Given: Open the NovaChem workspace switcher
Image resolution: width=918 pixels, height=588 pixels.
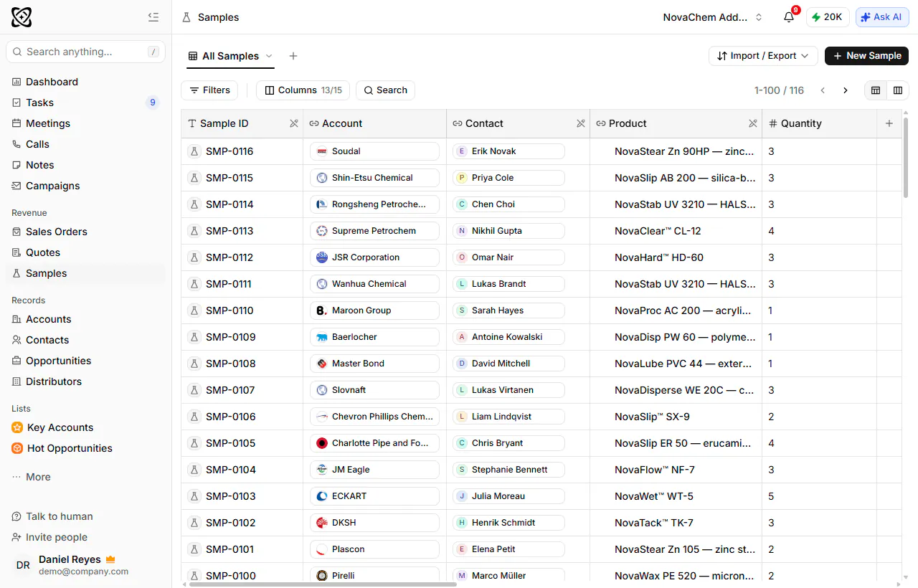Looking at the screenshot, I should click(x=713, y=17).
